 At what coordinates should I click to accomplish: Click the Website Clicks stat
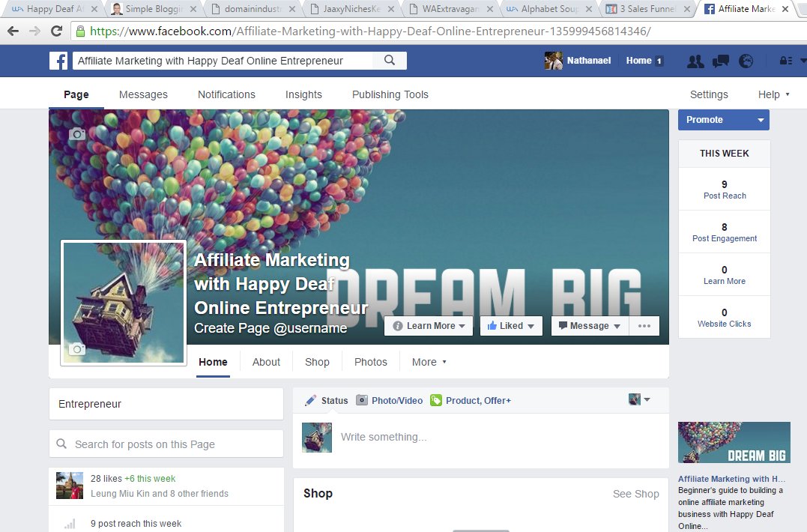(724, 318)
